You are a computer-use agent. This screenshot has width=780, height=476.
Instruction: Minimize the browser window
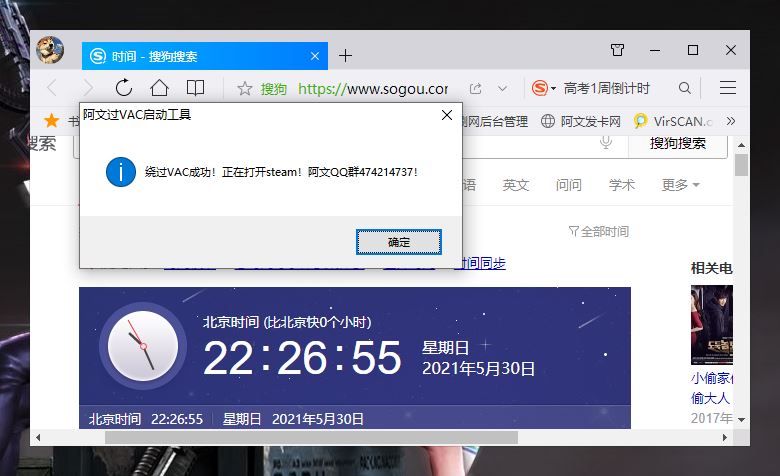(655, 50)
